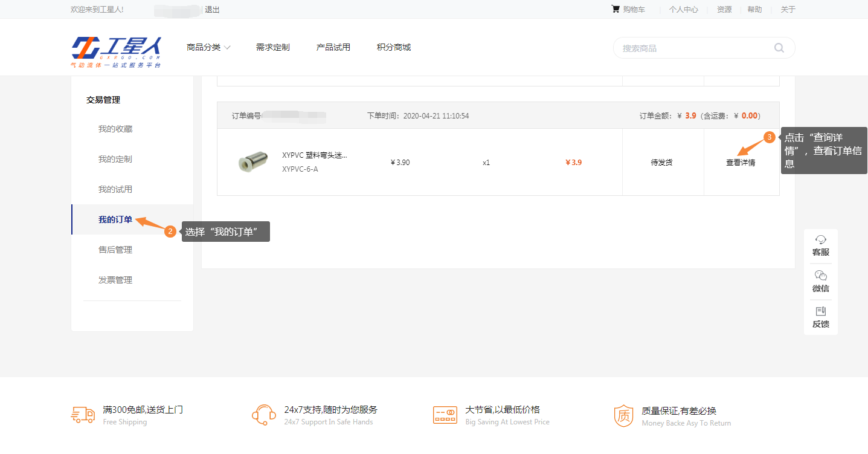
Task: Open 积分商城 menu item
Action: [x=393, y=47]
